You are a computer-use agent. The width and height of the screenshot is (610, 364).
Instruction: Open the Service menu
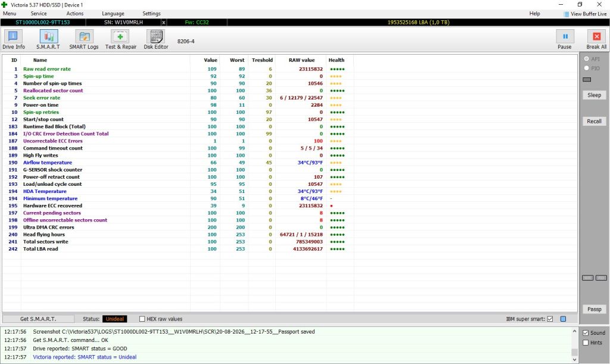click(x=39, y=14)
